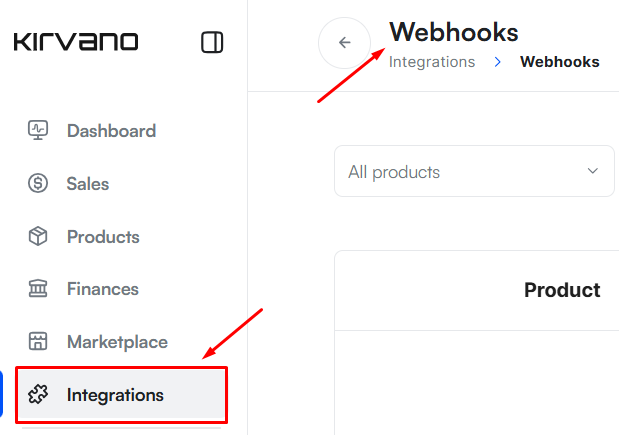This screenshot has height=435, width=619.
Task: Select Products in the sidebar
Action: click(103, 237)
